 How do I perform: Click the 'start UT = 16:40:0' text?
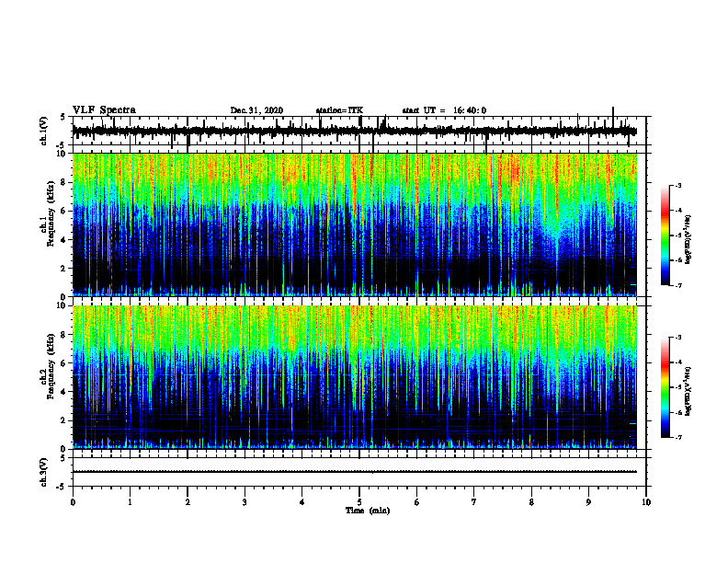coord(444,110)
